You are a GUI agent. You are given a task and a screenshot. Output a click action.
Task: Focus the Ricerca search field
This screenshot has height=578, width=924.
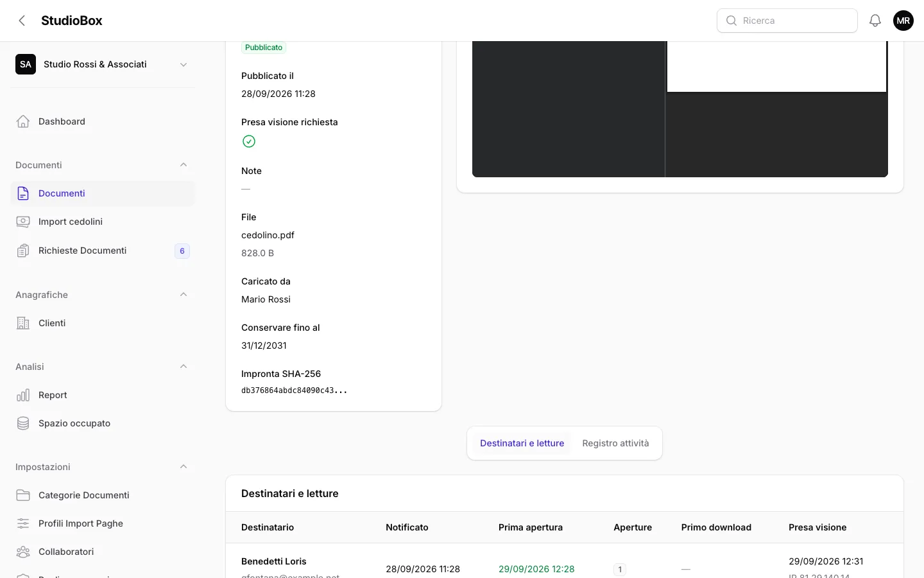click(787, 21)
